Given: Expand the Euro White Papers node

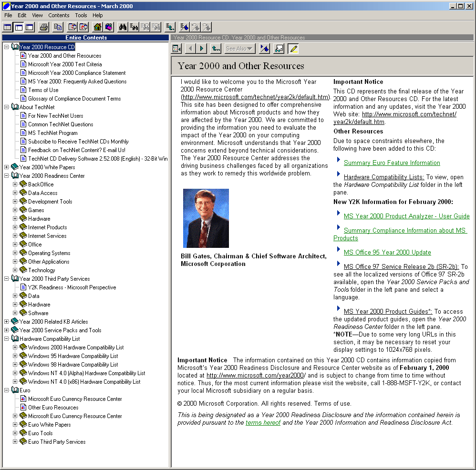Looking at the screenshot, I should tap(15, 425).
